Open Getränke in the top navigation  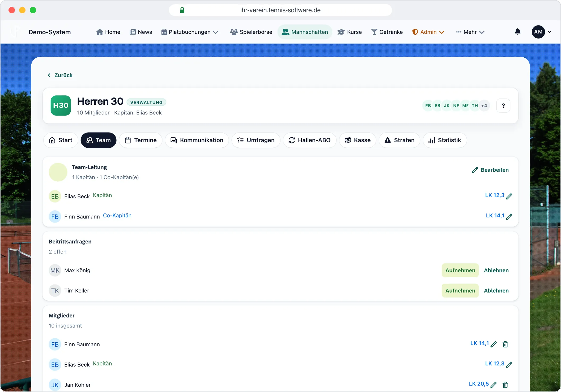(x=387, y=32)
